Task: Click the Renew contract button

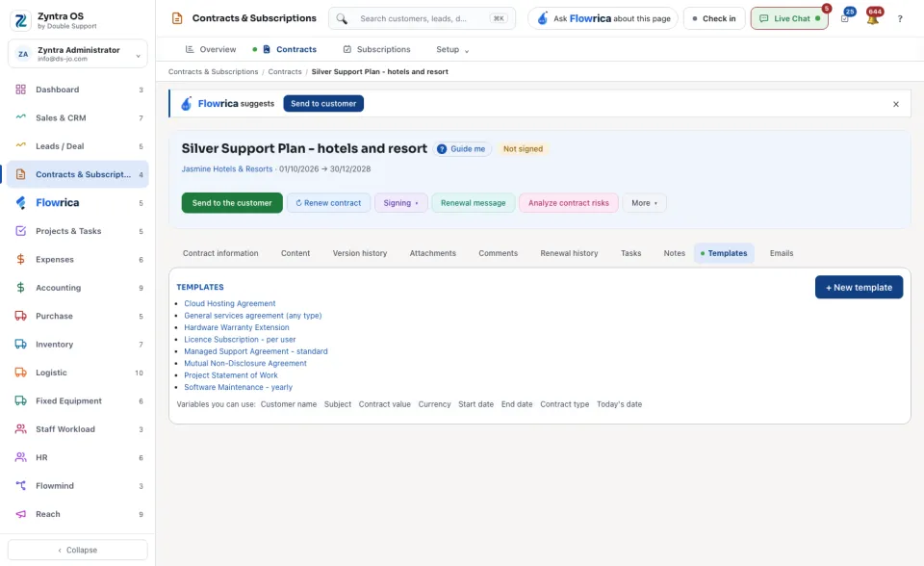Action: coord(328,203)
